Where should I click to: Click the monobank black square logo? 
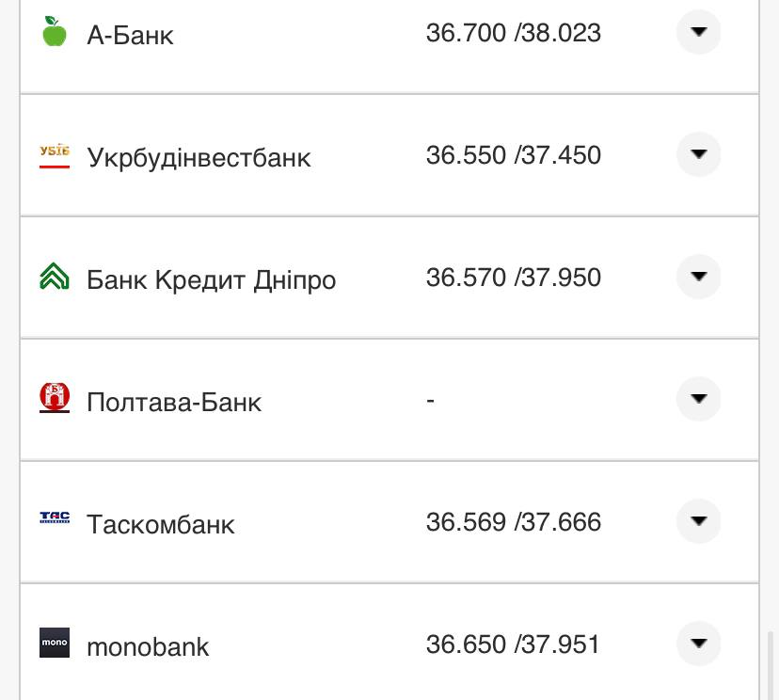(54, 644)
